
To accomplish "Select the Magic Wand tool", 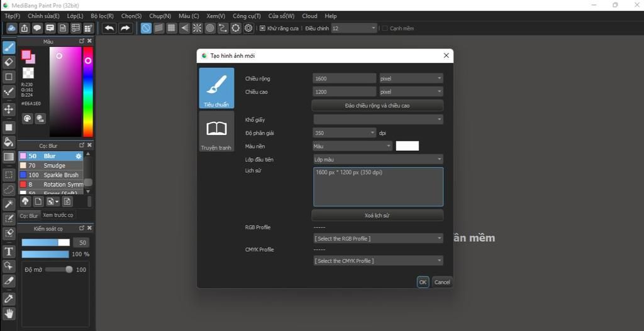I will tap(9, 204).
